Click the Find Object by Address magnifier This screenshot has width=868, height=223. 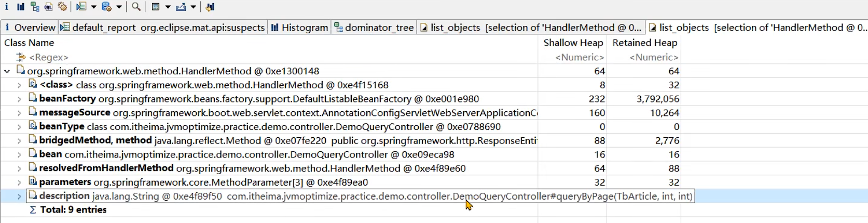(x=136, y=7)
